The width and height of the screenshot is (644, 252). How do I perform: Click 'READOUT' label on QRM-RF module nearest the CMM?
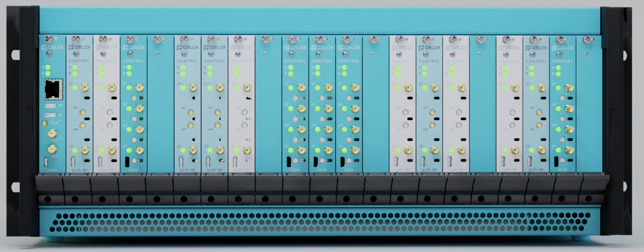point(106,61)
